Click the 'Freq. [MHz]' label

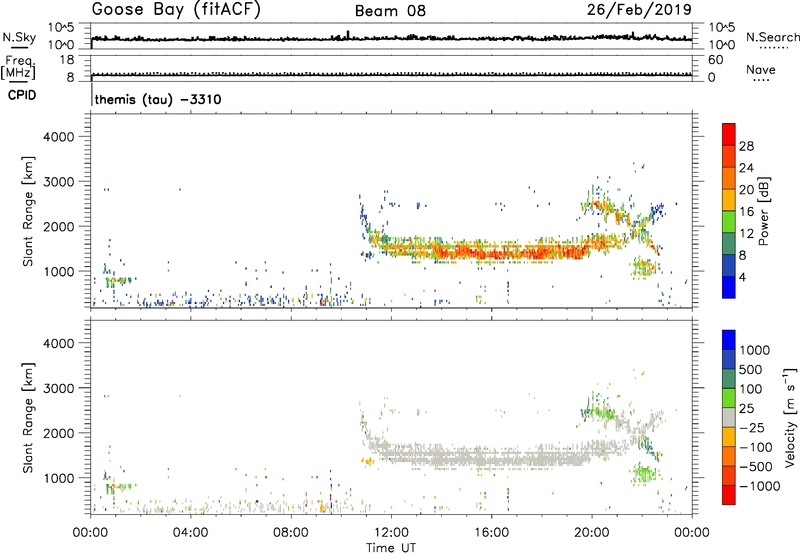point(18,67)
